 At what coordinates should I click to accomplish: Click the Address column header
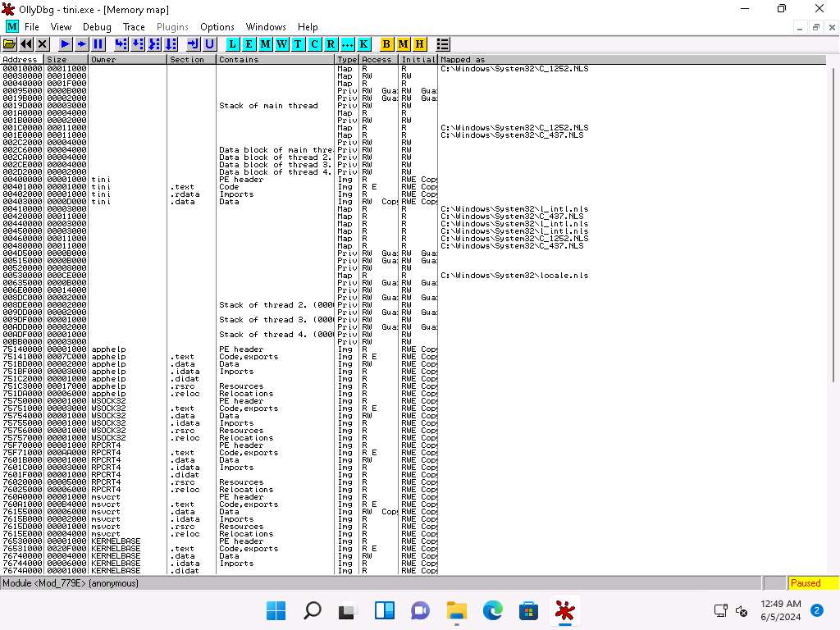coord(21,60)
